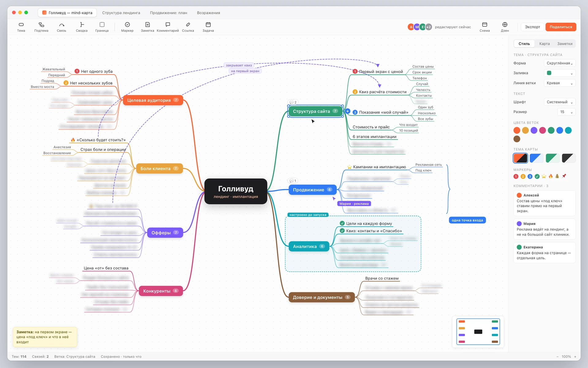
Task: Open the Маркер tool
Action: click(x=127, y=27)
